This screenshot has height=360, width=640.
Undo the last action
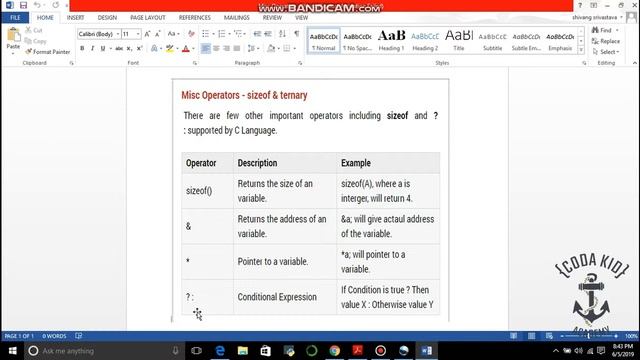coord(37,5)
